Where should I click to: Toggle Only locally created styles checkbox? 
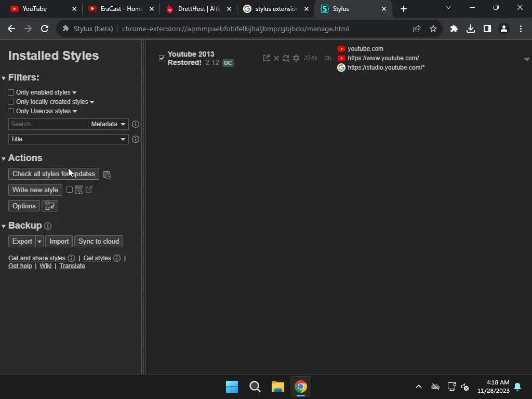pyautogui.click(x=11, y=102)
